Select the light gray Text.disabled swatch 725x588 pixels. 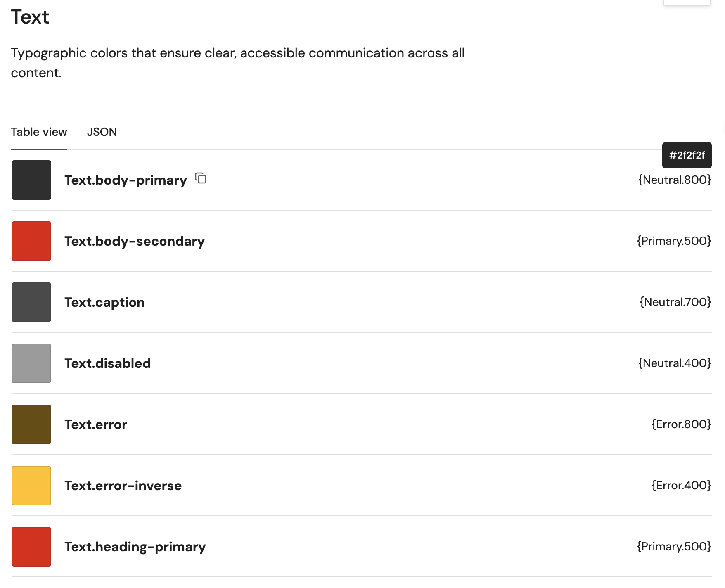[x=31, y=363]
